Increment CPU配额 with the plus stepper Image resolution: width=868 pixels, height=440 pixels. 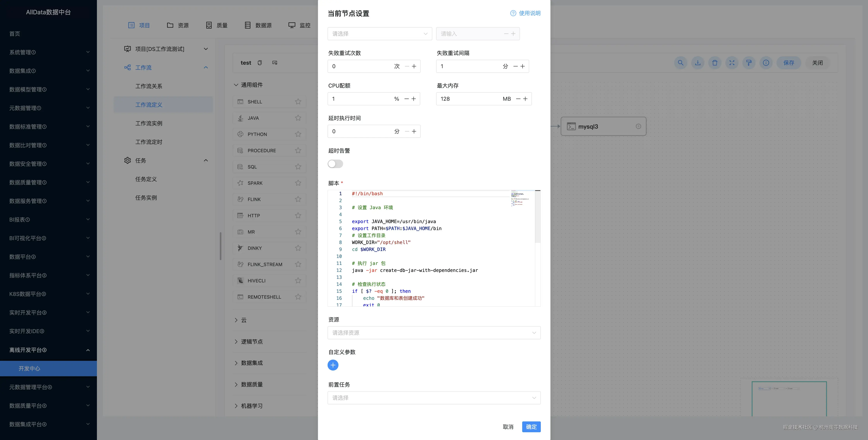pyautogui.click(x=414, y=99)
